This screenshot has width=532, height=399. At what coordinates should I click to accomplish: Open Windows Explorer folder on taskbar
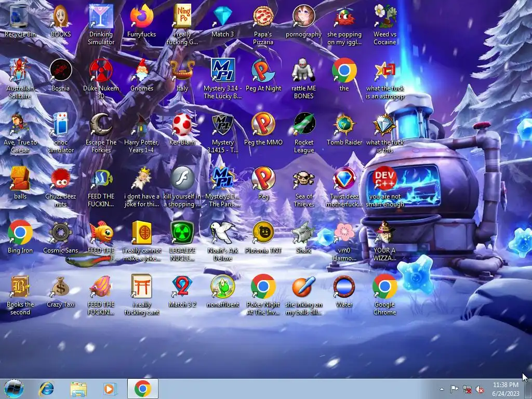[x=78, y=389]
